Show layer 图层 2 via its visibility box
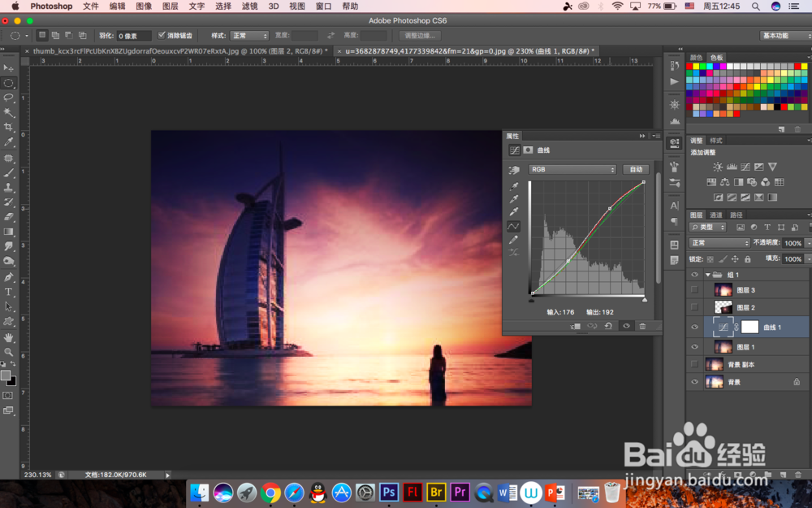 (694, 307)
